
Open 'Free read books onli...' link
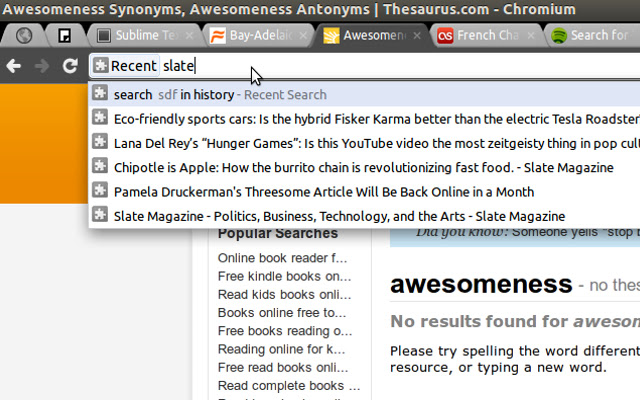[x=283, y=367]
